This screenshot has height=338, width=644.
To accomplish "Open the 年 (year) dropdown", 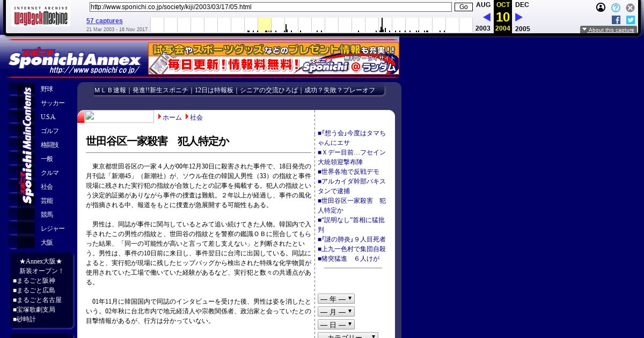I will (x=336, y=299).
